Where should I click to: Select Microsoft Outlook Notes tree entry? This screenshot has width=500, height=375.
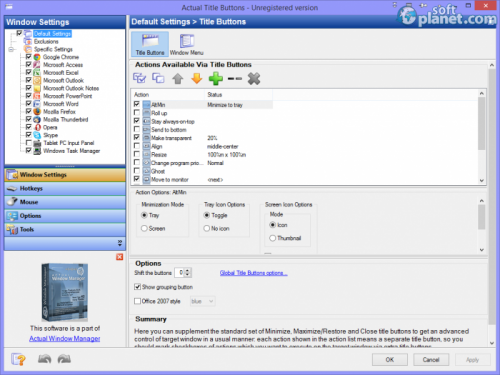(x=71, y=88)
